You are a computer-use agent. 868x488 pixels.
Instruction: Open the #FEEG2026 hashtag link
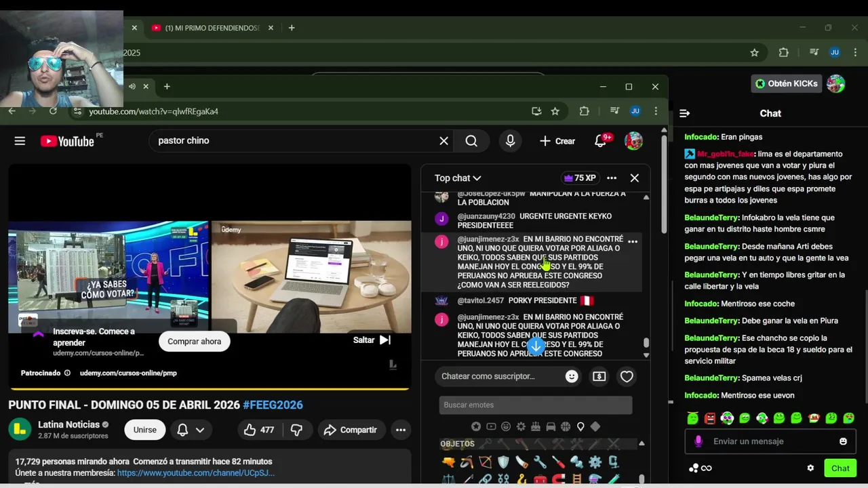[273, 405]
